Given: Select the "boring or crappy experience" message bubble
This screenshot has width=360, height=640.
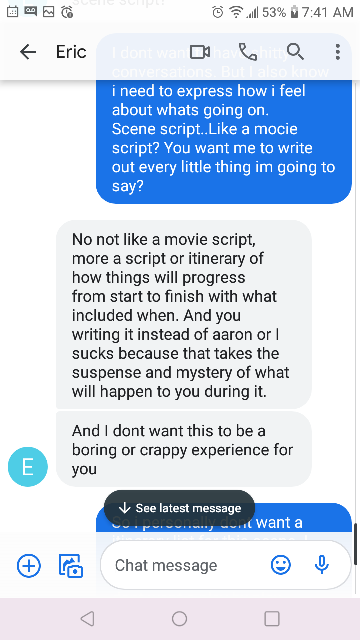Looking at the screenshot, I should tap(184, 449).
